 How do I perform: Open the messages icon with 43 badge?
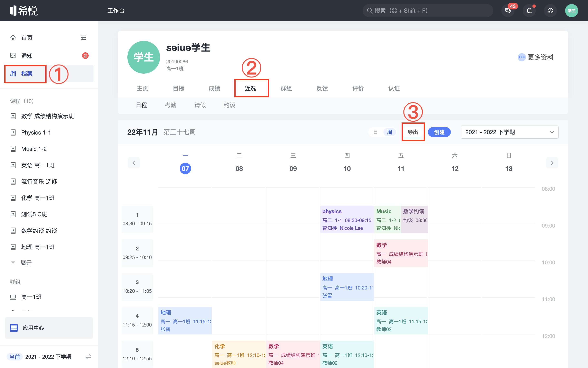(x=508, y=11)
